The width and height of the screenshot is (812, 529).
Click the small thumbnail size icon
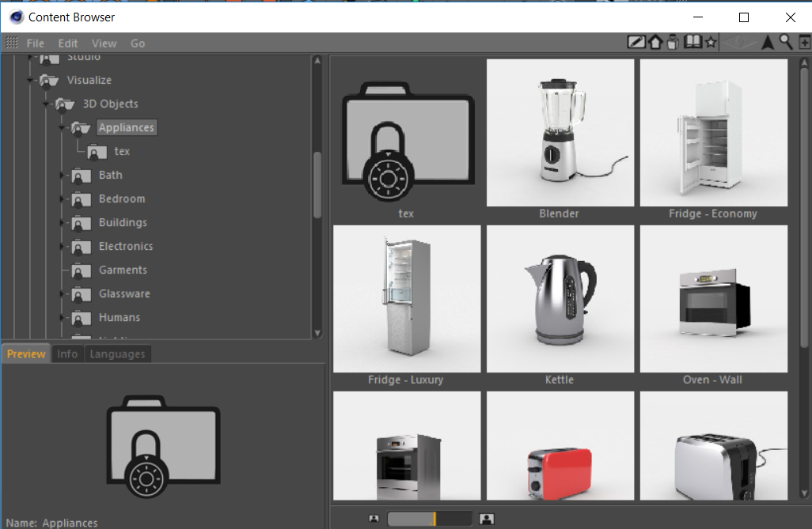coord(374,518)
